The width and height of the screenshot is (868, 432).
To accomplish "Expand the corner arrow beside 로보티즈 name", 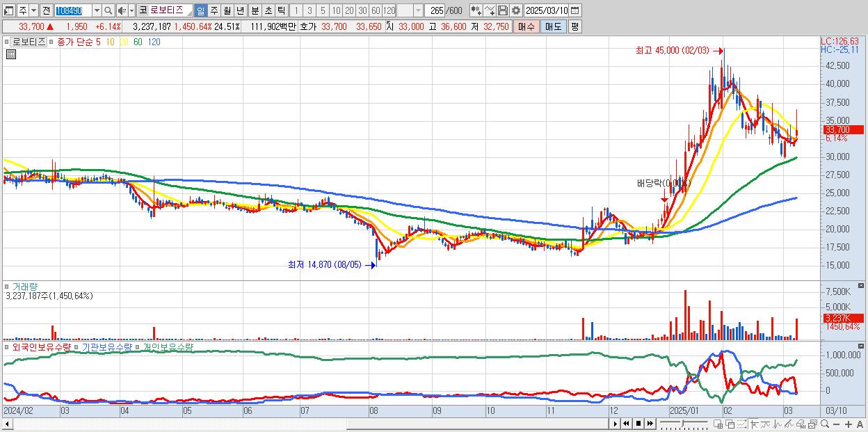I will point(189,14).
